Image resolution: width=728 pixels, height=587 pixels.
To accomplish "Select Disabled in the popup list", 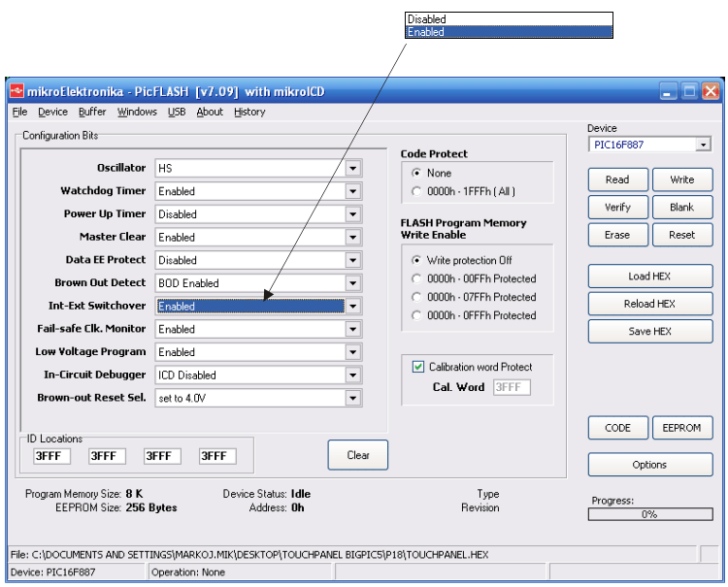I will point(509,19).
